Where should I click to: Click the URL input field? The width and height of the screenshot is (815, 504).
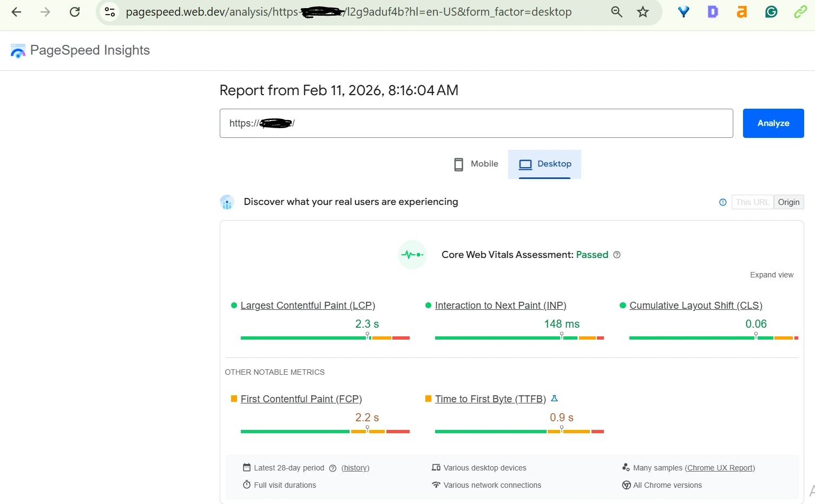click(476, 123)
